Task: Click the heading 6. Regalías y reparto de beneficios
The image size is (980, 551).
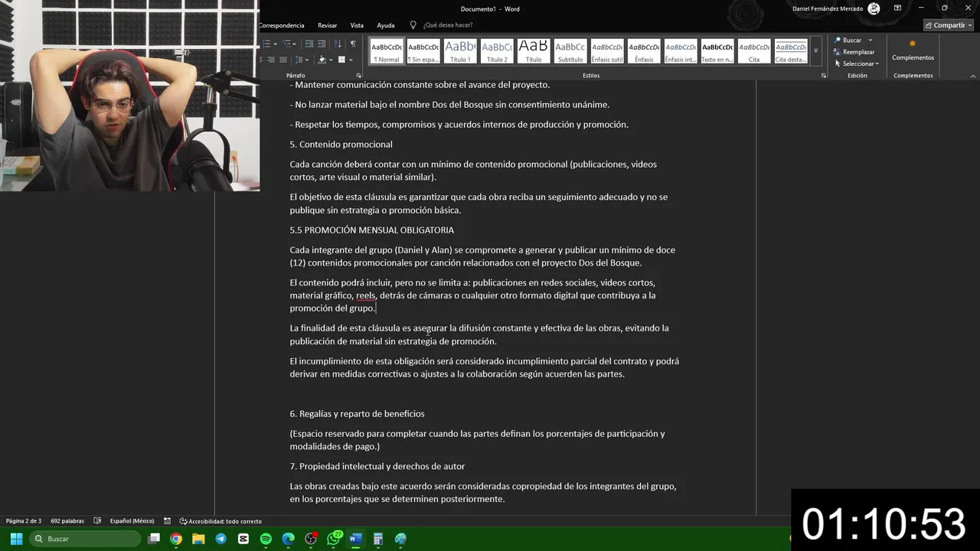Action: [x=357, y=413]
